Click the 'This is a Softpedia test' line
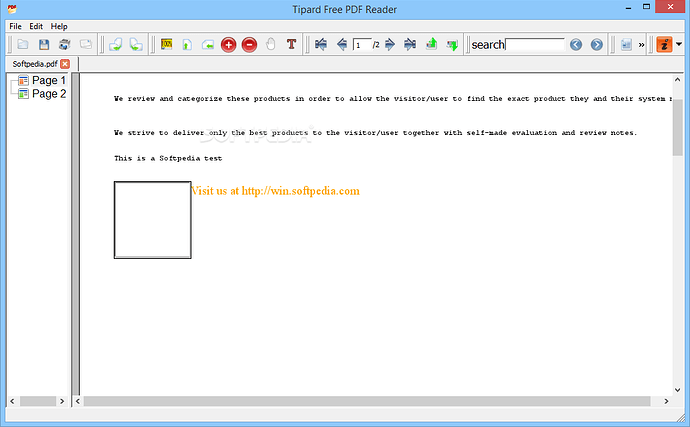690x427 pixels. coord(168,158)
